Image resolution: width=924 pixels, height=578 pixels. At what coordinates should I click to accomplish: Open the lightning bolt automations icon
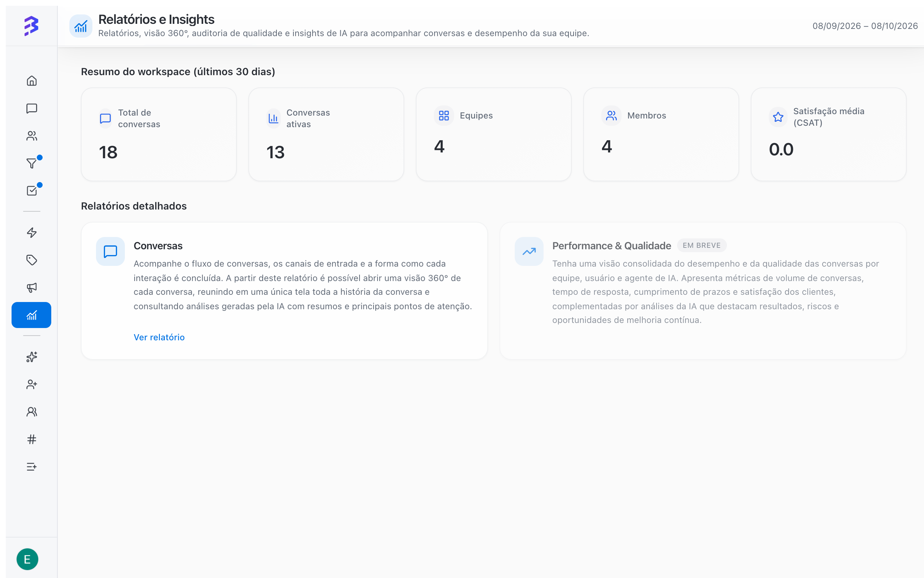(x=32, y=232)
